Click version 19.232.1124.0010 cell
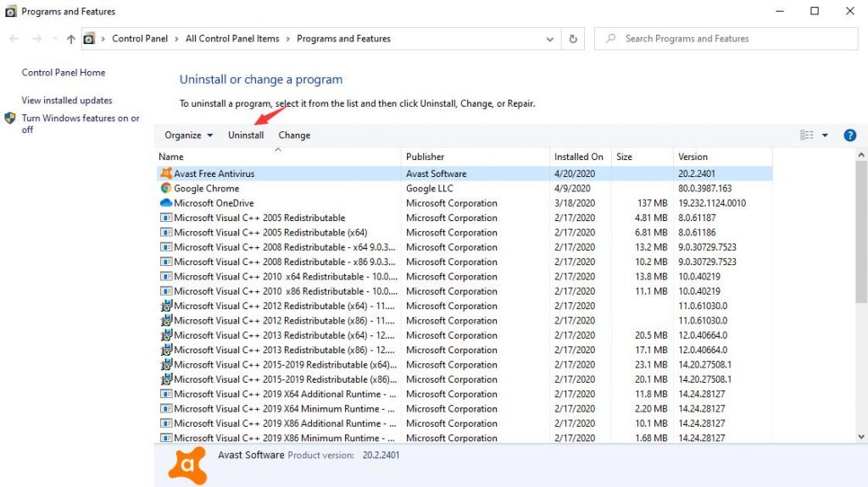 point(712,203)
